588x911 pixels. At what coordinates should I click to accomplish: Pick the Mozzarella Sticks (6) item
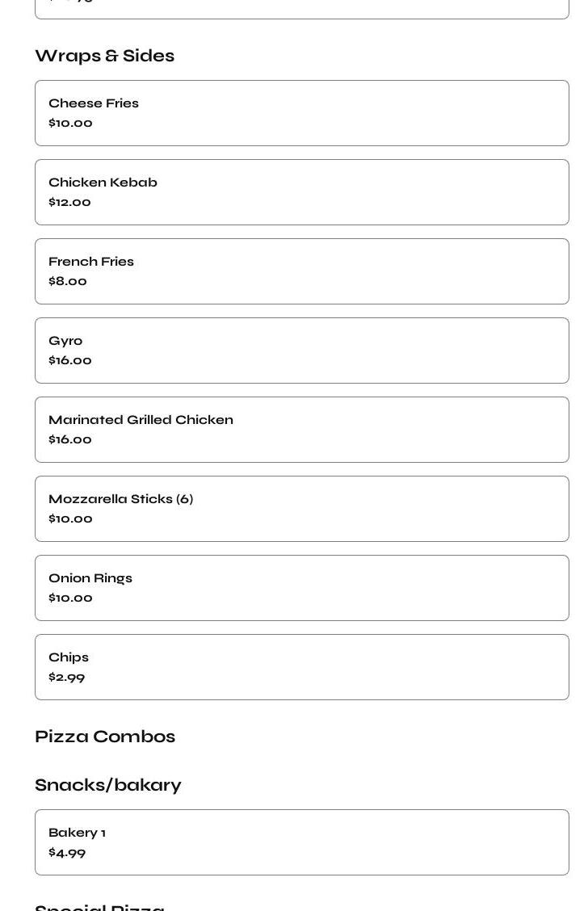(x=301, y=509)
